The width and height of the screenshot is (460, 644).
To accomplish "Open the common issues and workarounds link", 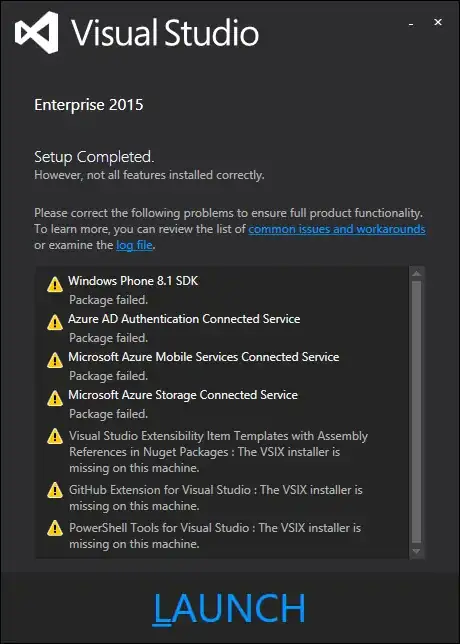I will point(337,229).
